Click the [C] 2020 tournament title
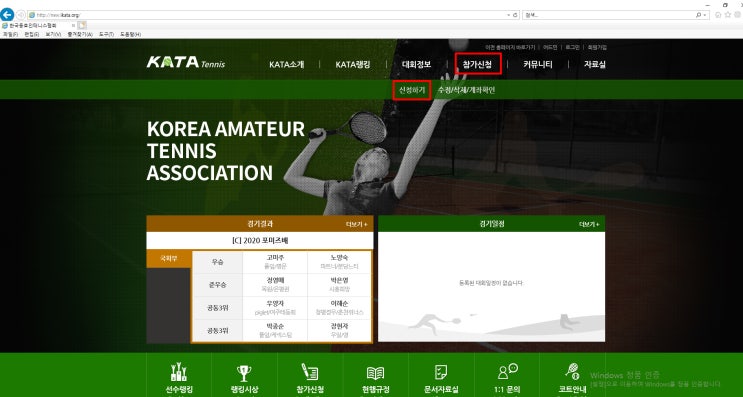This screenshot has width=743, height=397. pos(260,241)
